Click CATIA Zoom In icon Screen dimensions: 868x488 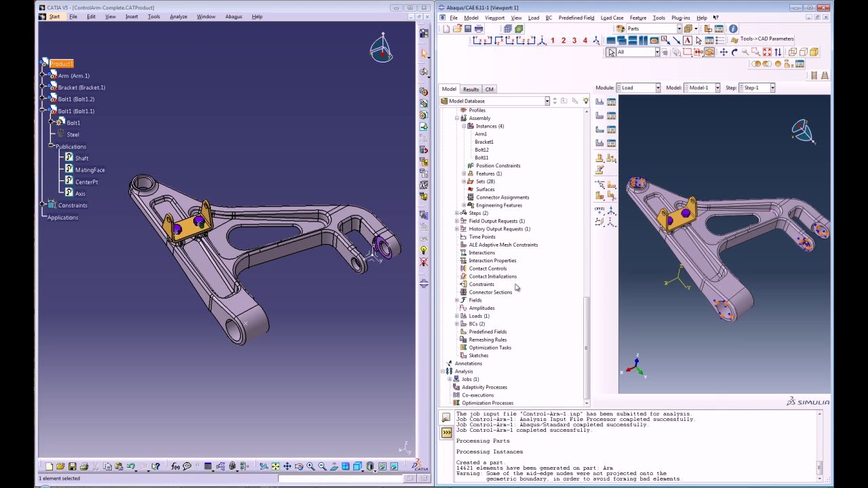click(x=311, y=466)
